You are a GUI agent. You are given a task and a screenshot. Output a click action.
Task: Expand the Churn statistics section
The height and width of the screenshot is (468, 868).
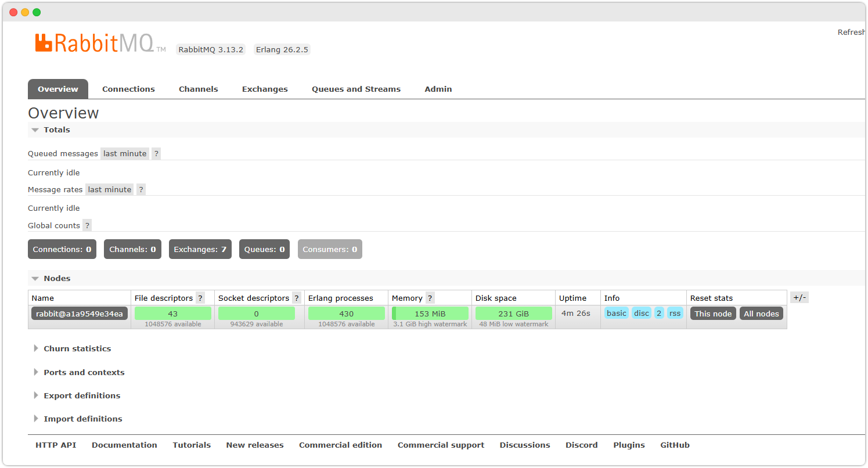(72, 348)
